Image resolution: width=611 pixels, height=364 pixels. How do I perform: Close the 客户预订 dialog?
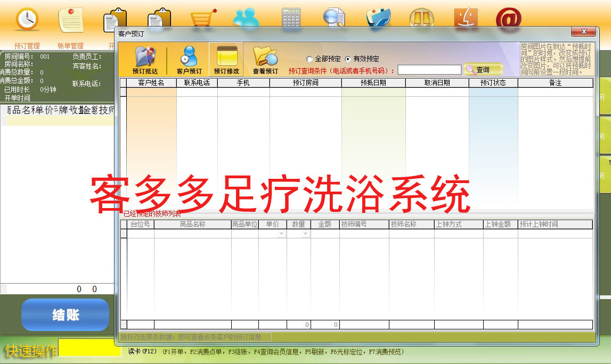pos(583,31)
